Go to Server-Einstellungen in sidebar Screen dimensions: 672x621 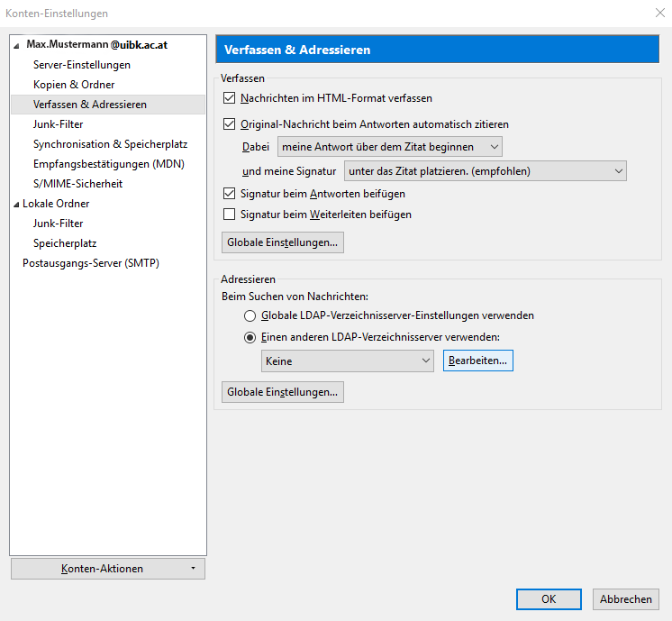[82, 65]
